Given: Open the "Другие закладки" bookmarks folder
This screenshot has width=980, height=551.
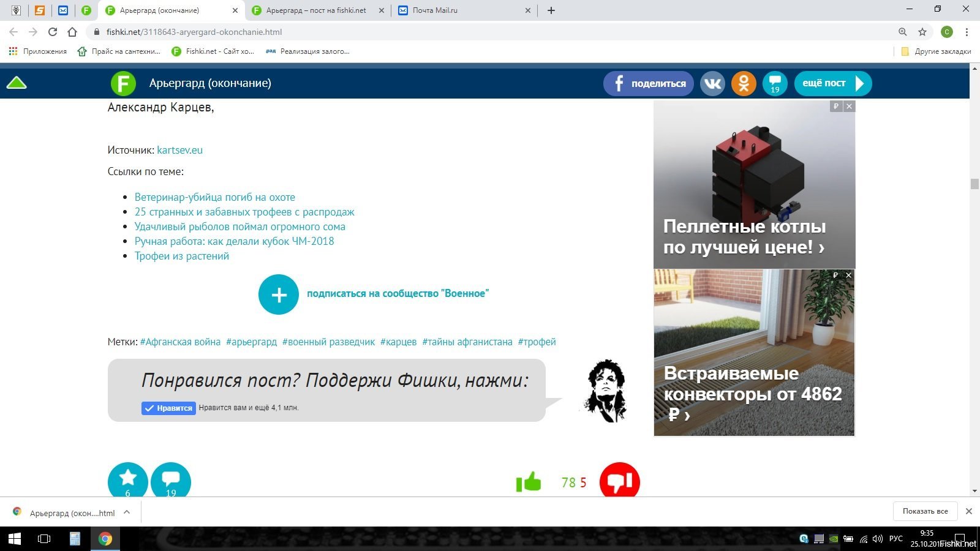Looking at the screenshot, I should tap(936, 51).
